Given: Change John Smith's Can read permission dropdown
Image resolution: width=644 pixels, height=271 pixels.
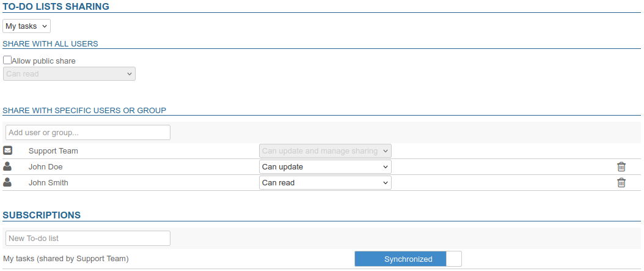Looking at the screenshot, I should coord(325,182).
